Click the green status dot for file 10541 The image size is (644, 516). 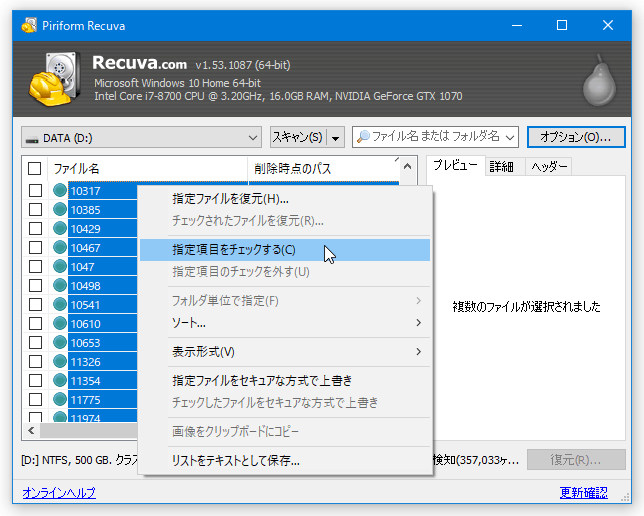pos(60,304)
